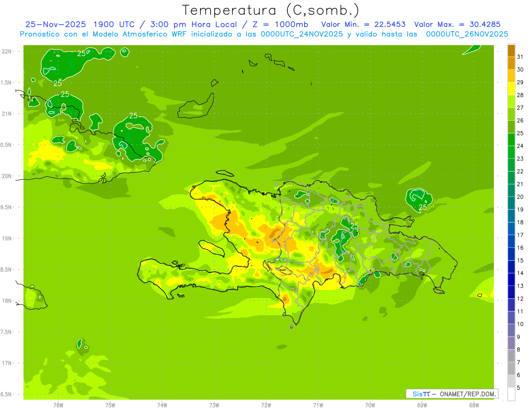This screenshot has width=532, height=411.
Task: Click the '5' label on the color scale
Action: pos(519,388)
